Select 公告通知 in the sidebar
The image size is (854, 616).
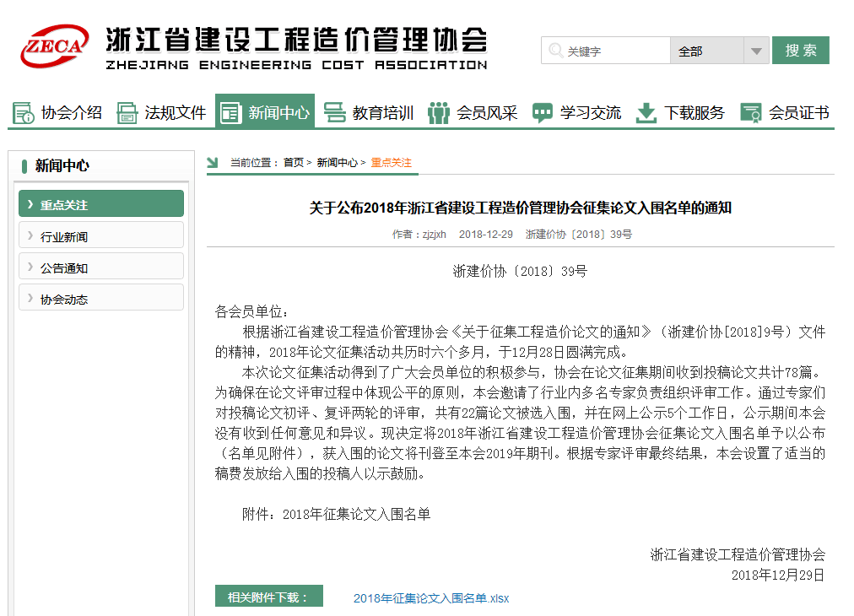coord(101,267)
